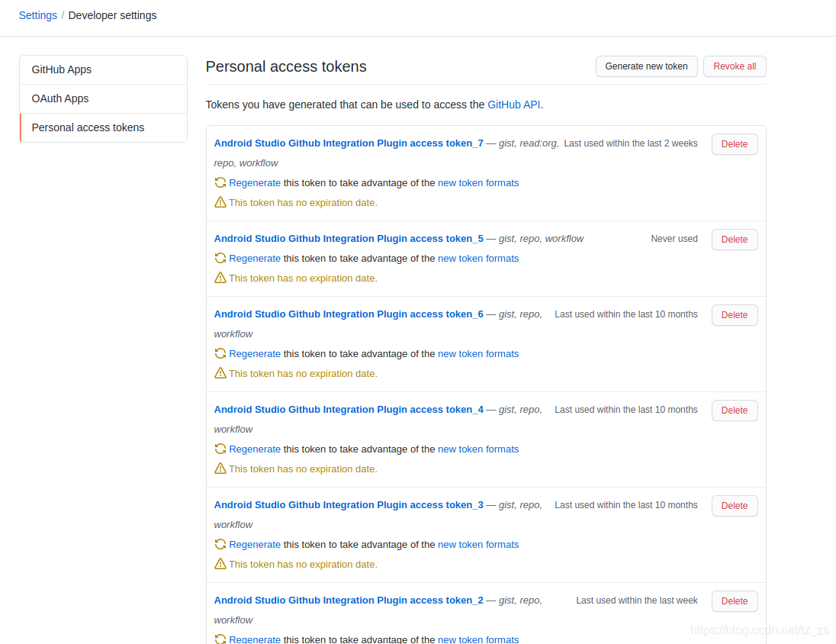This screenshot has width=836, height=644.
Task: Click 'Developer settings' breadcrumb text
Action: (x=112, y=15)
